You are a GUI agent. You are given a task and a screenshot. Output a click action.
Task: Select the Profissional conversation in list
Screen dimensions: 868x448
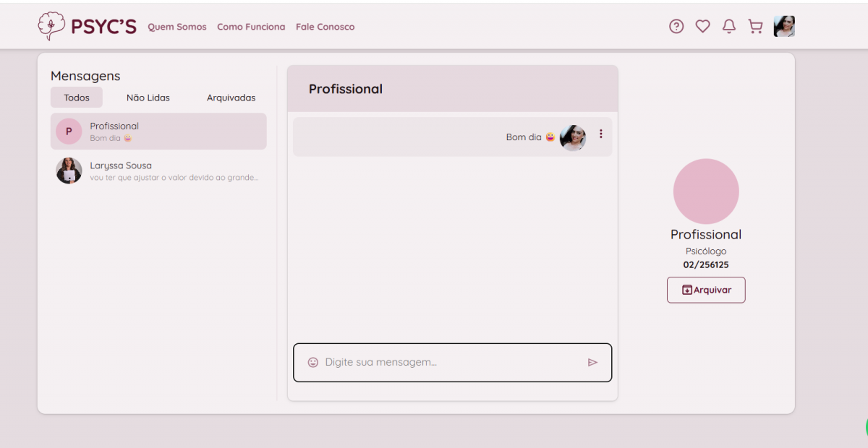[x=158, y=132]
